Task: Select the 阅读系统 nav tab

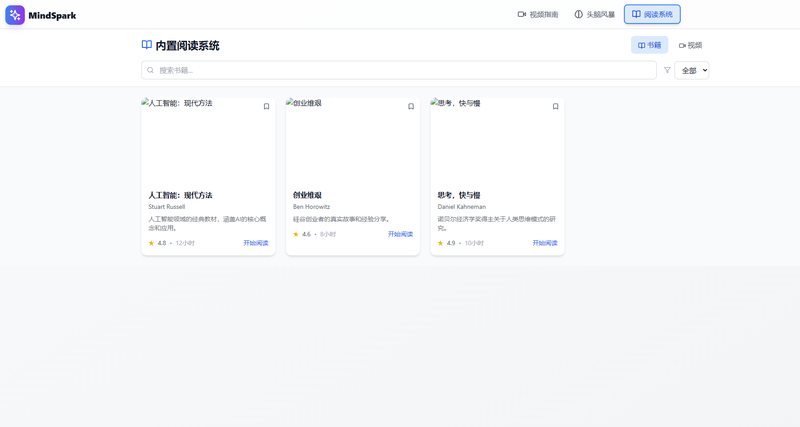Action: click(652, 14)
